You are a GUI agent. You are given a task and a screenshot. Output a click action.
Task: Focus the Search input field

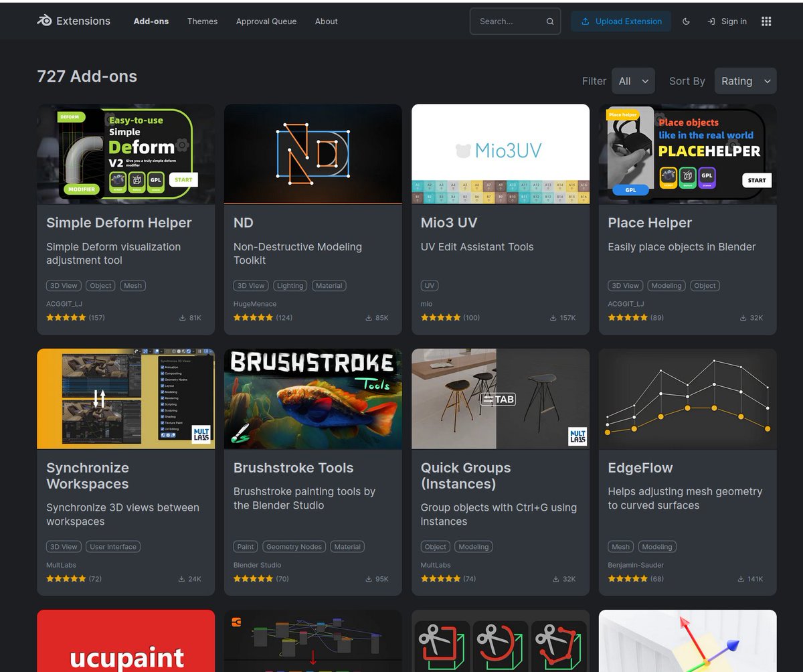point(515,21)
